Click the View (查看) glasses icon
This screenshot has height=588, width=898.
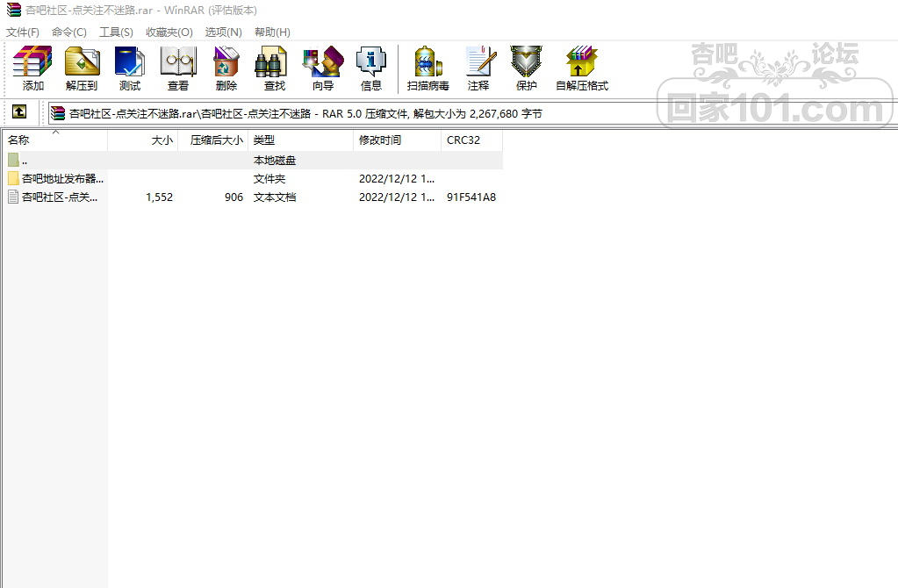(x=178, y=61)
